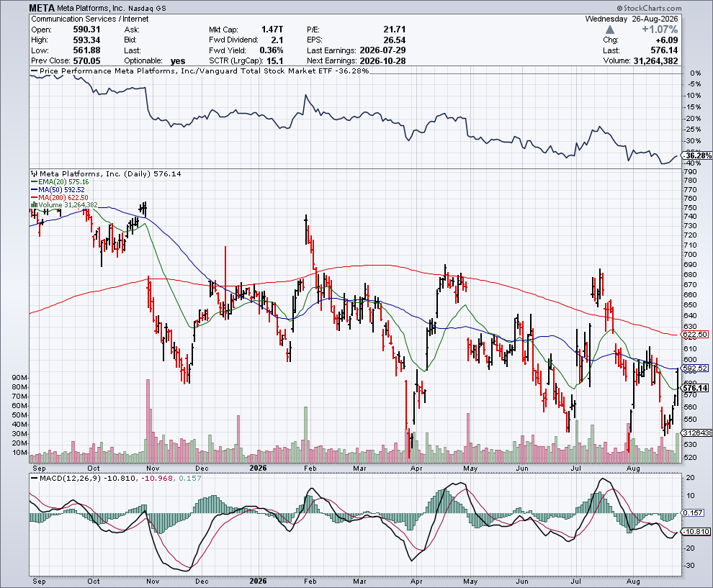Click the 3126438 volume tag on right axis
This screenshot has height=588, width=713.
coord(696,433)
